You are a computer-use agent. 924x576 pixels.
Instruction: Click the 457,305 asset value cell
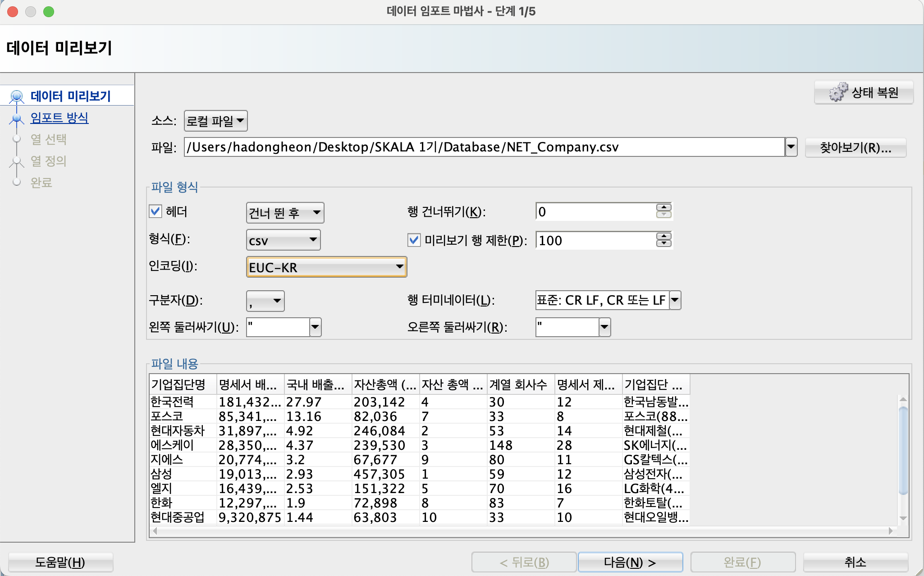point(386,474)
